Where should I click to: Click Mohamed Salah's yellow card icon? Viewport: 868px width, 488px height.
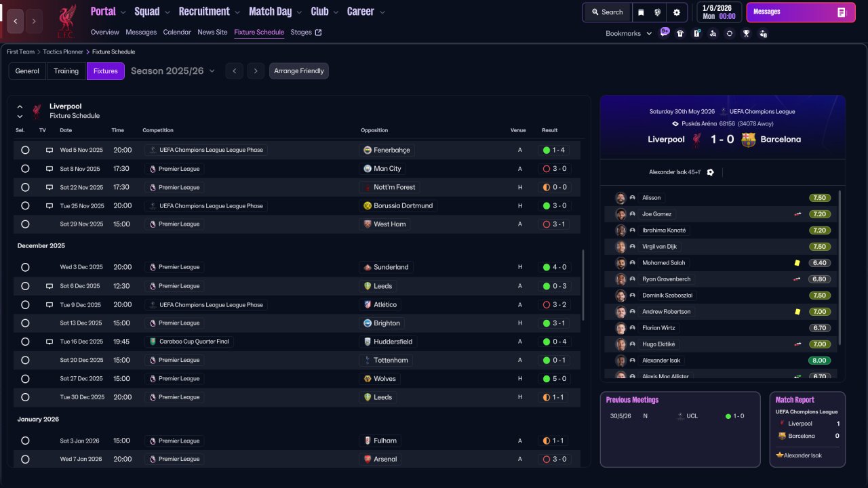tap(797, 263)
